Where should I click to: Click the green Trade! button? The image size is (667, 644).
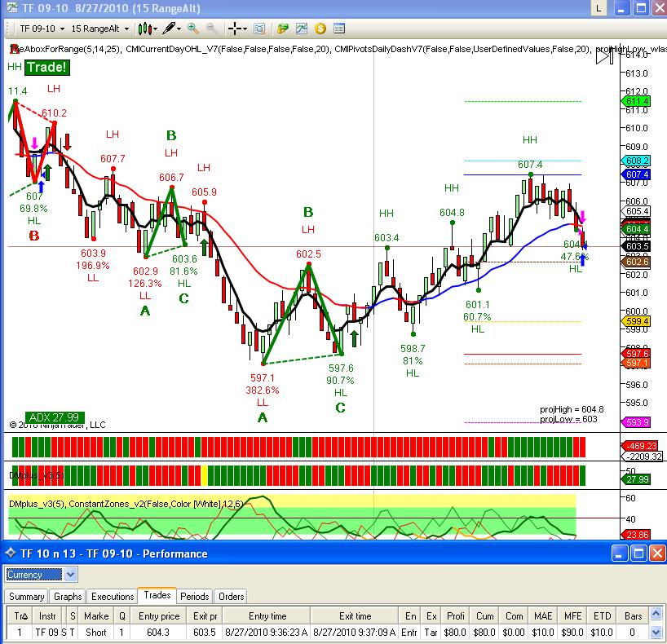(46, 67)
